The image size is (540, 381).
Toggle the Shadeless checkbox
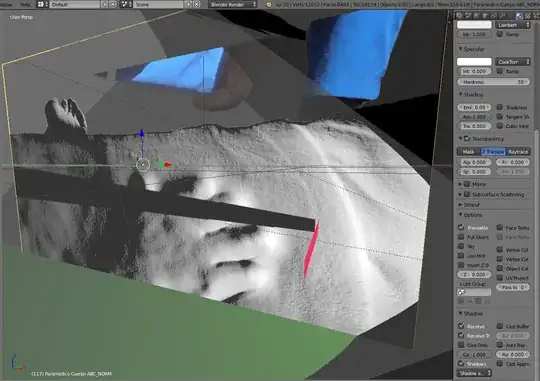500,107
